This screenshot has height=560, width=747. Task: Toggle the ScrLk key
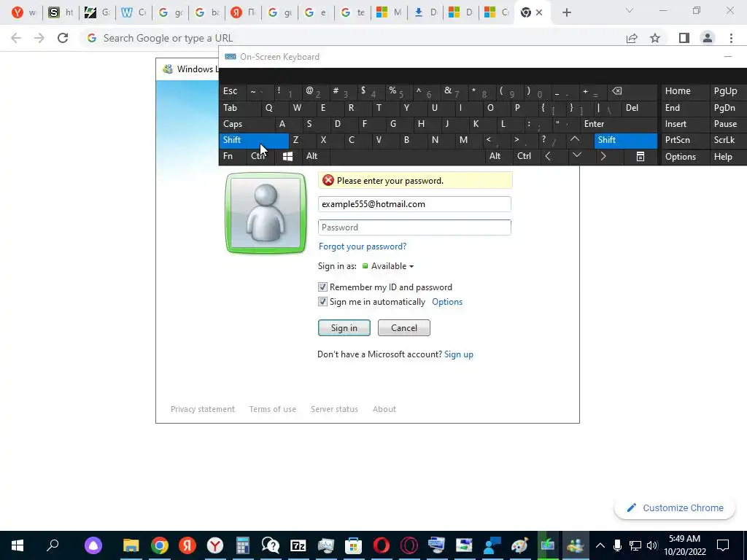pos(727,140)
